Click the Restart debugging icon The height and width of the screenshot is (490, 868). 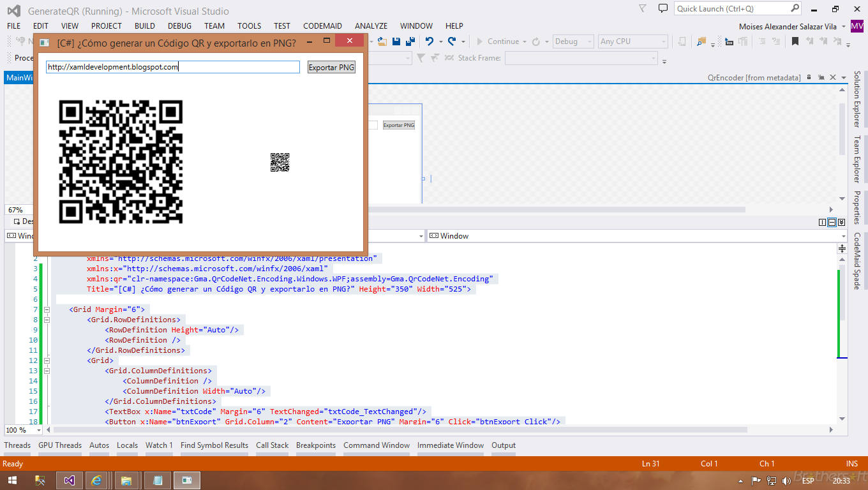click(536, 41)
